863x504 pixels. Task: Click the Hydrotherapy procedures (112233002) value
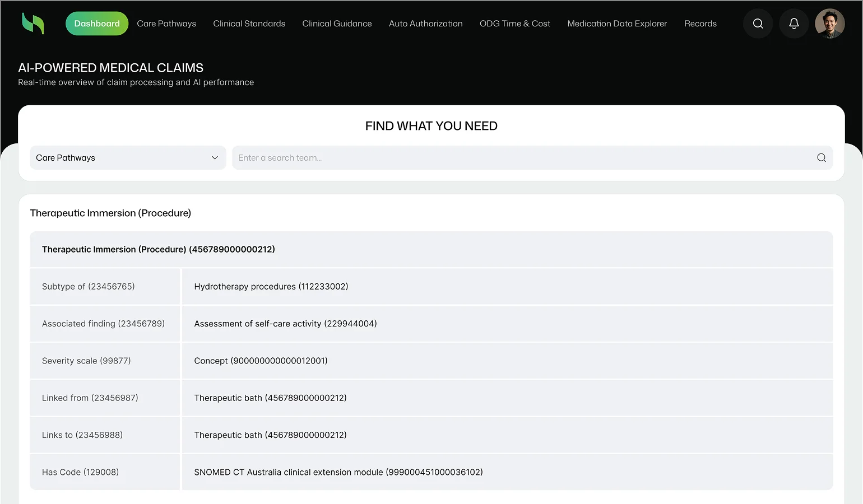coord(271,287)
